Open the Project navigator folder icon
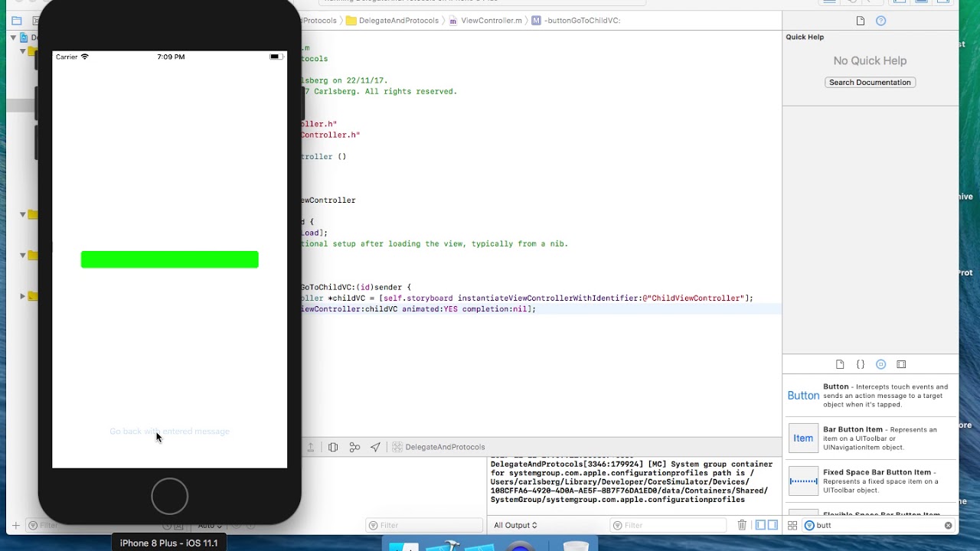This screenshot has width=980, height=551. pos(17,21)
